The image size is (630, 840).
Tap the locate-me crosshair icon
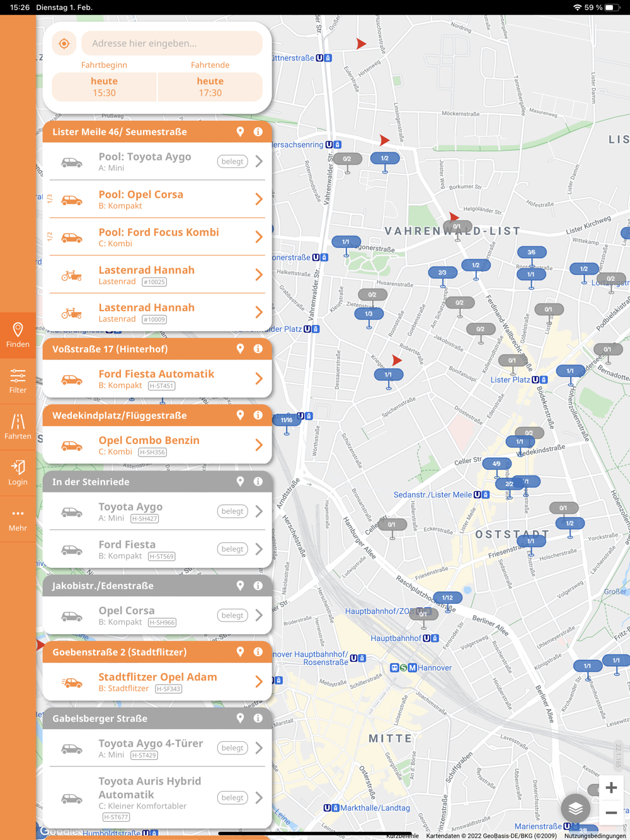point(64,43)
